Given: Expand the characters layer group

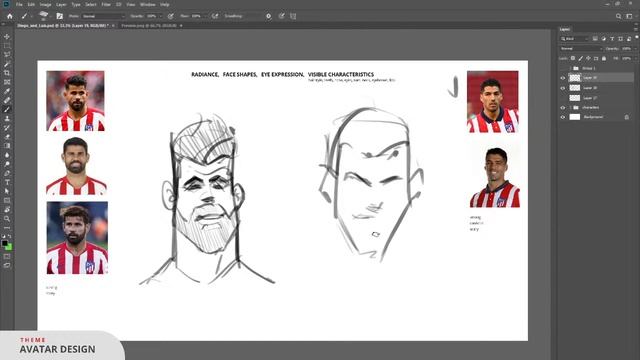Looking at the screenshot, I should pos(570,108).
